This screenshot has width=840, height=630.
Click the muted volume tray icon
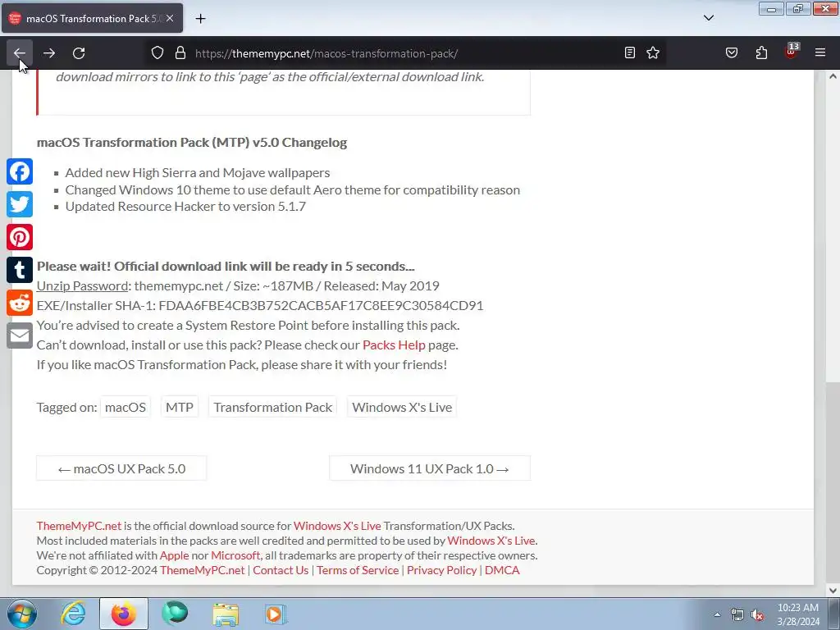[x=757, y=615]
